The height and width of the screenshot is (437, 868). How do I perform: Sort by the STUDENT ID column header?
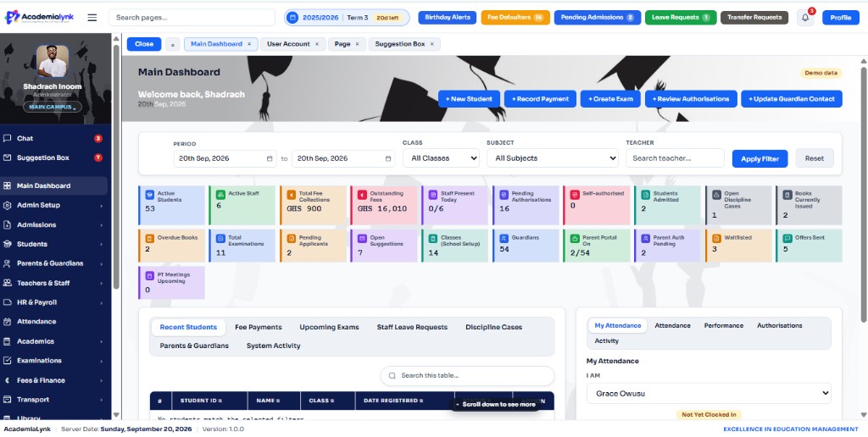[209, 401]
